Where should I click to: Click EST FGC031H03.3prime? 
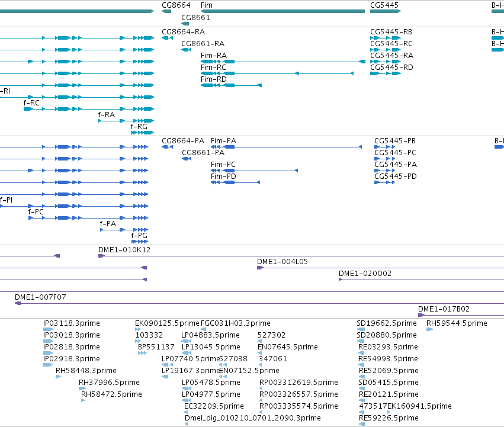[236, 323]
